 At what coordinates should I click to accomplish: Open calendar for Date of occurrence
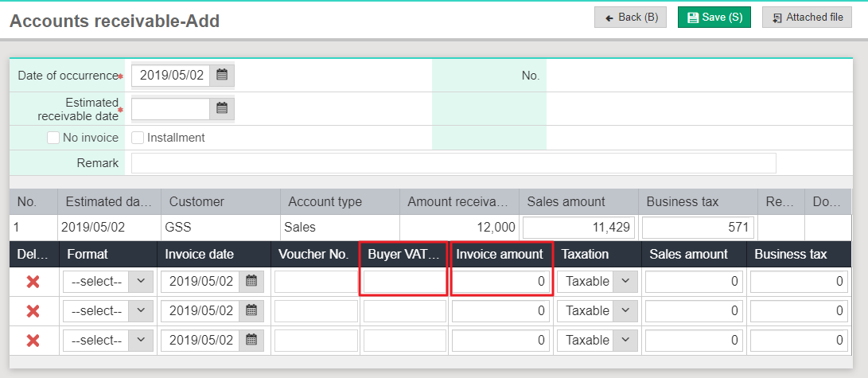click(222, 76)
